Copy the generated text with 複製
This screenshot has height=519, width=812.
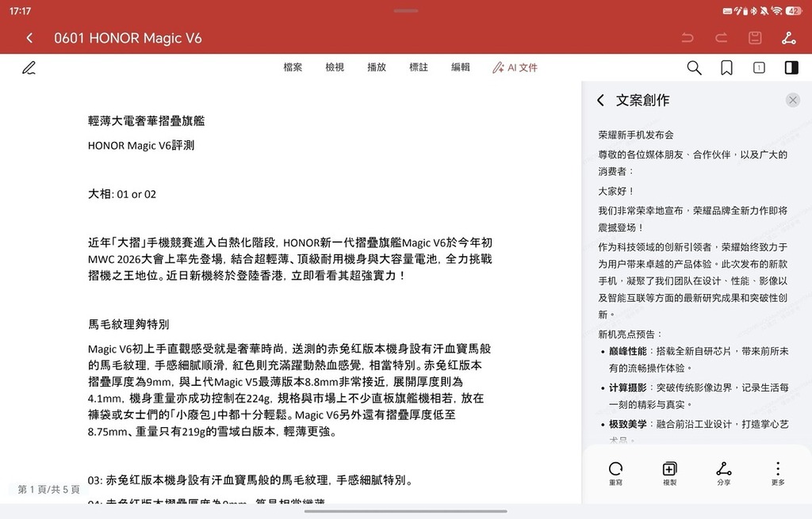[x=669, y=473]
